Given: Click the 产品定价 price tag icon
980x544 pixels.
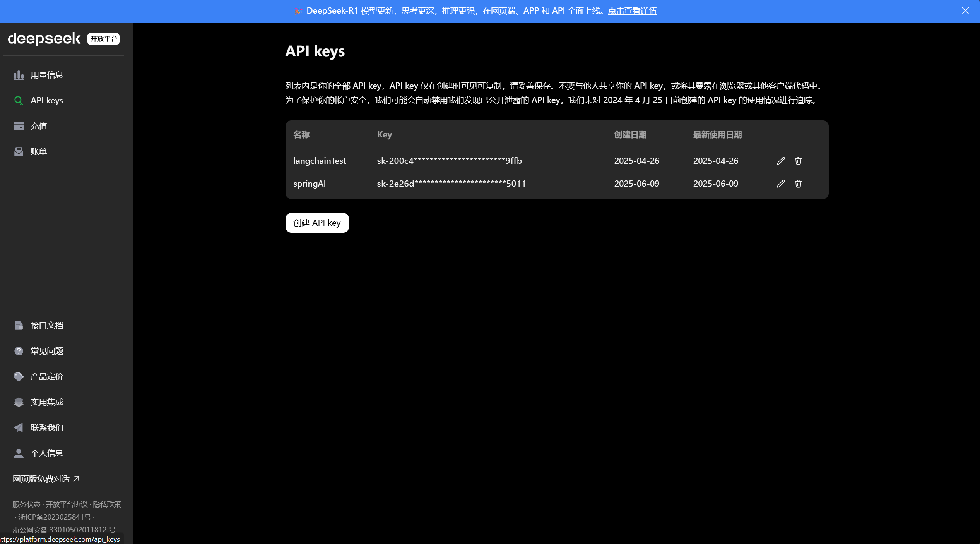Looking at the screenshot, I should click(x=19, y=376).
